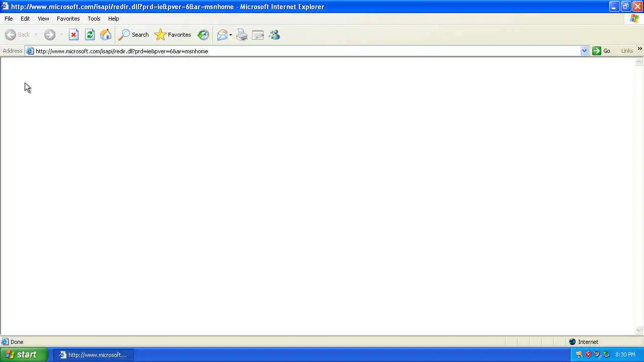
Task: Click the Mail envelope icon
Action: tap(222, 35)
